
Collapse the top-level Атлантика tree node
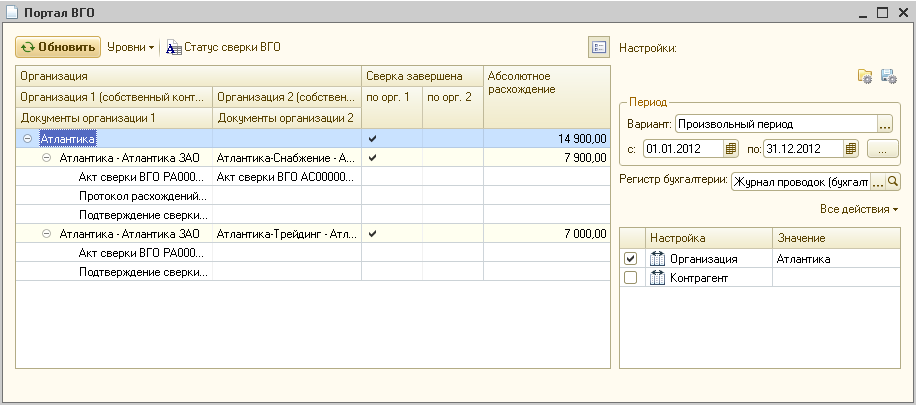click(x=27, y=139)
